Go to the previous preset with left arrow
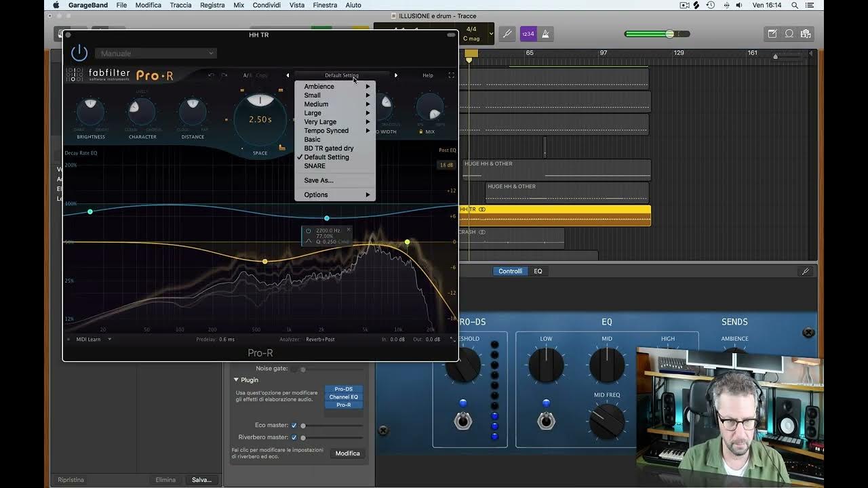The height and width of the screenshot is (488, 868). [288, 75]
